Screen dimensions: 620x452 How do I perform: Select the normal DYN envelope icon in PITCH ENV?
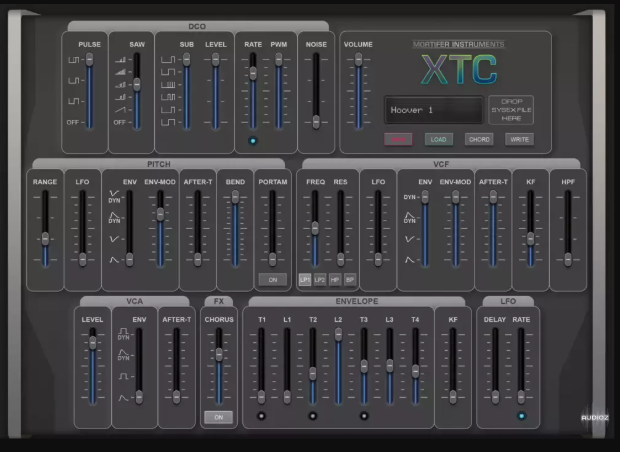(114, 215)
